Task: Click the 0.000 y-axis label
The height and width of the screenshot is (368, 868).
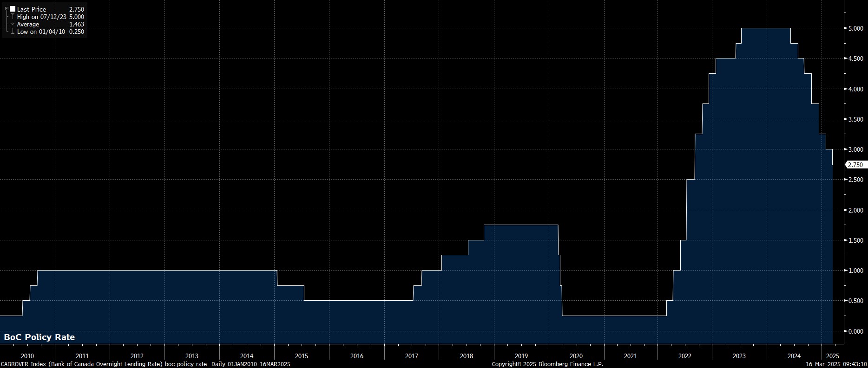Action: point(855,331)
